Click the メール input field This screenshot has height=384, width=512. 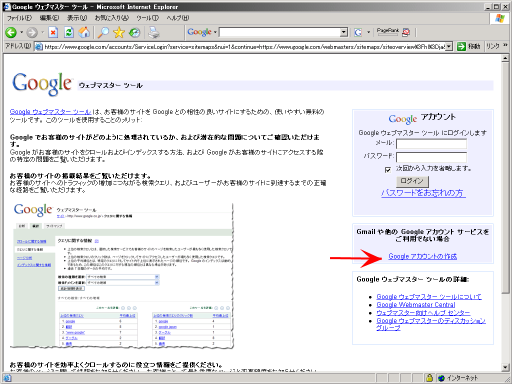[431, 144]
